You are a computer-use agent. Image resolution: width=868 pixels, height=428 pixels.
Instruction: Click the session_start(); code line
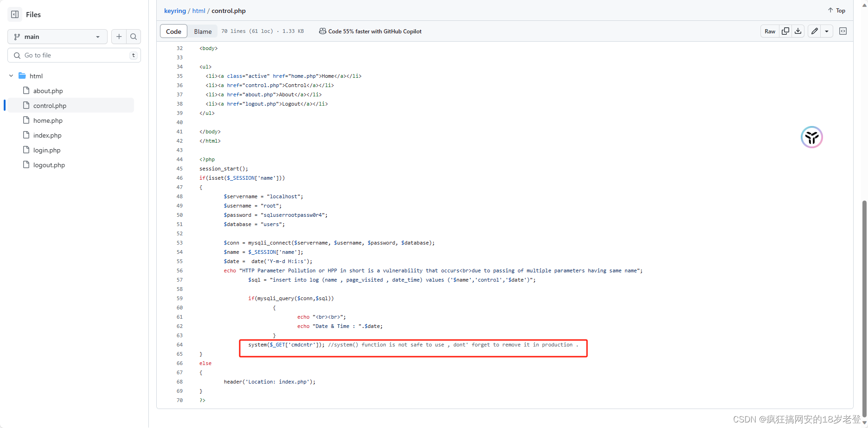224,169
